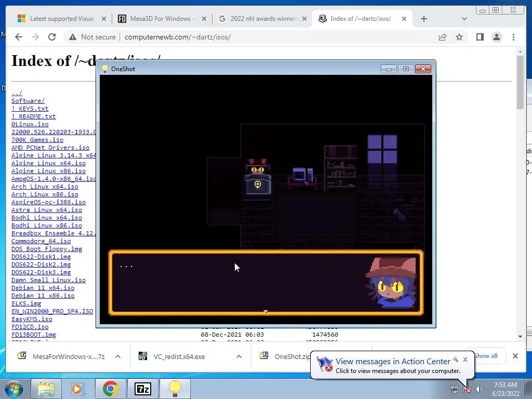Click Damn_Small_Linux.iso link
Screen dimensions: 532x399
pyautogui.click(x=48, y=280)
